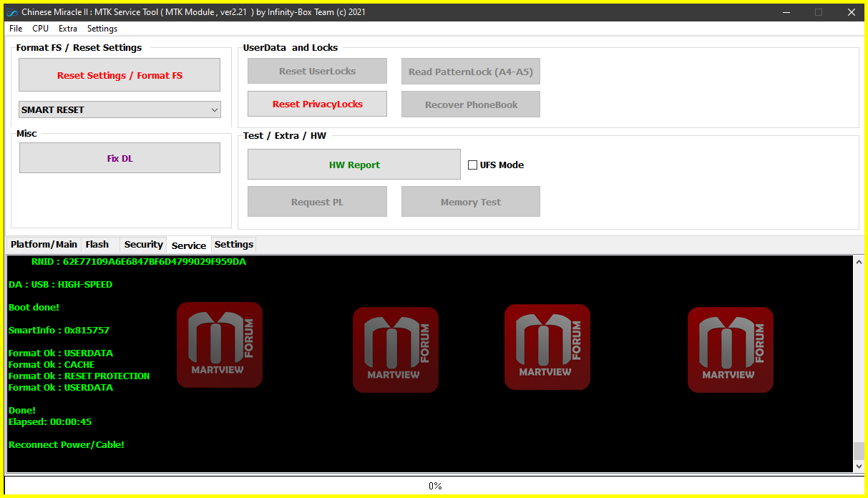The image size is (868, 498).
Task: Click 'Format Ok : CACHE' log line
Action: coord(52,365)
